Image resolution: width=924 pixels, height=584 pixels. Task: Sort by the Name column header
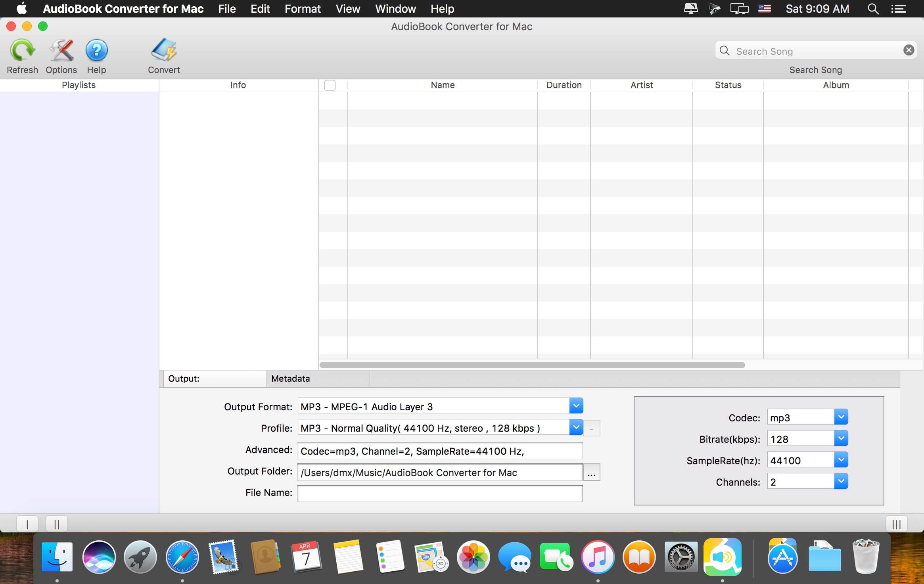pyautogui.click(x=443, y=85)
